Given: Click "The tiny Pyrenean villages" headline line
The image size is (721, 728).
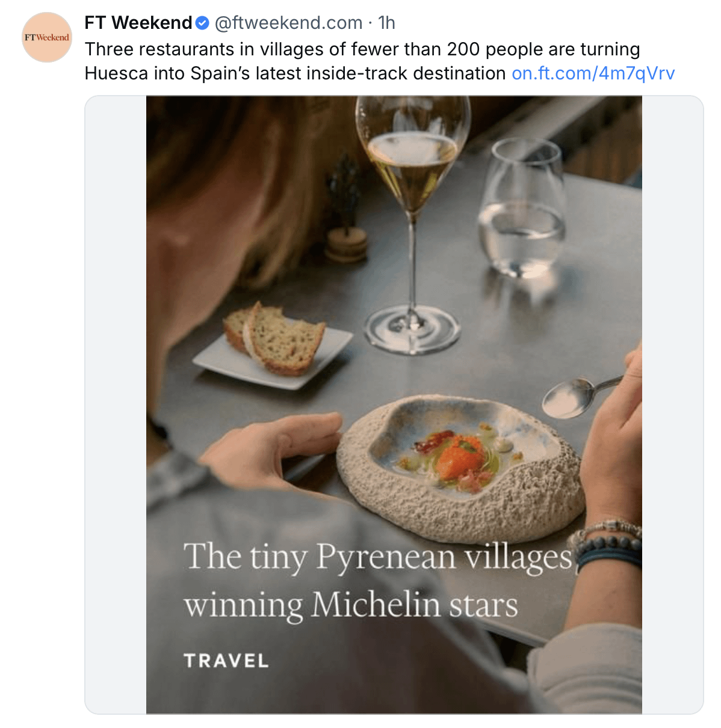Looking at the screenshot, I should pyautogui.click(x=377, y=557).
